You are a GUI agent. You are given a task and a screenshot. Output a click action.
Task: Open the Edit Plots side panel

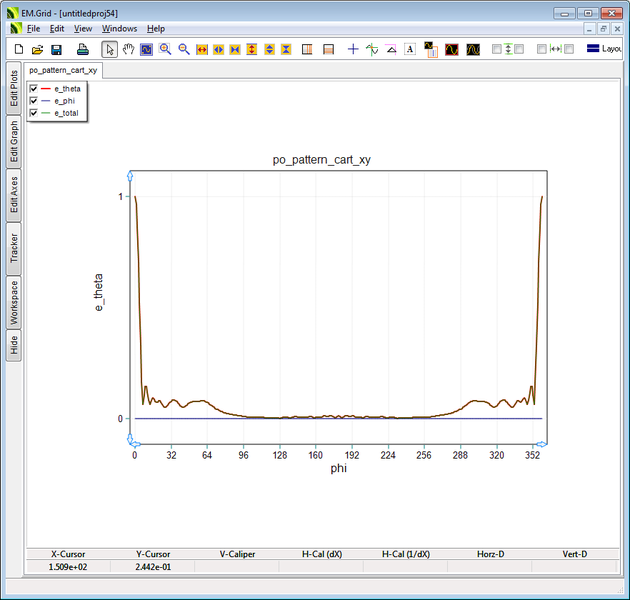(x=14, y=87)
